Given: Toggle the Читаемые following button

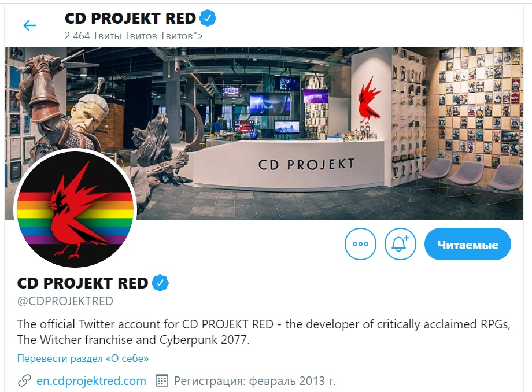Looking at the screenshot, I should 468,244.
